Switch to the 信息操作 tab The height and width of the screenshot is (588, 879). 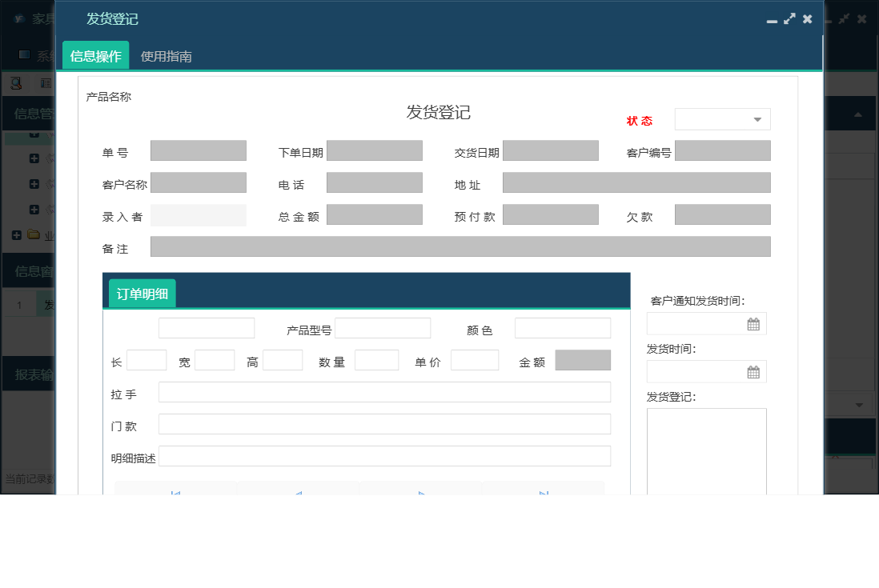96,56
